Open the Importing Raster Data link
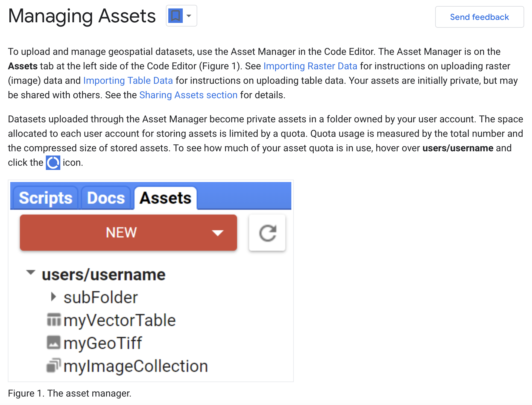 (310, 66)
